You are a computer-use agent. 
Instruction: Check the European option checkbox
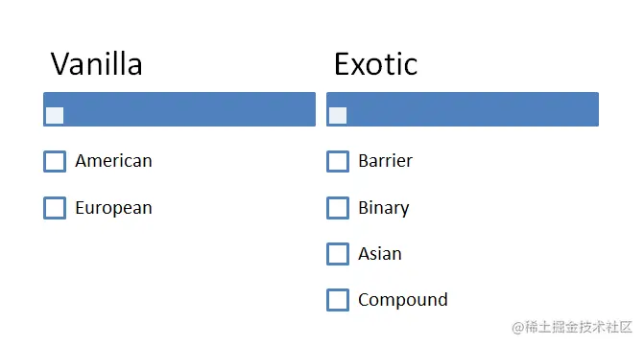point(55,208)
